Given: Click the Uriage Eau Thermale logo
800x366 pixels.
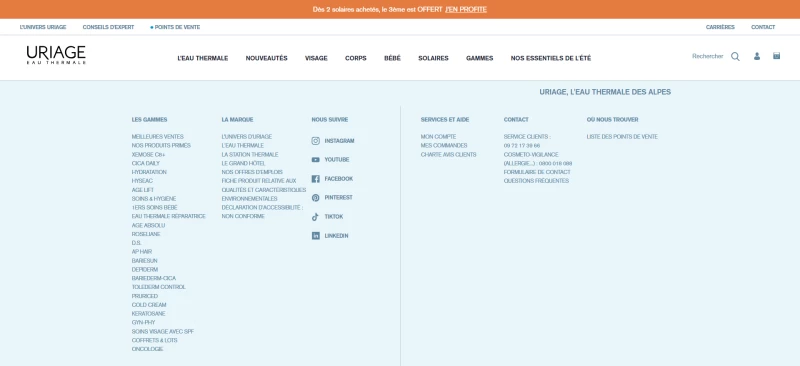Looking at the screenshot, I should [56, 55].
